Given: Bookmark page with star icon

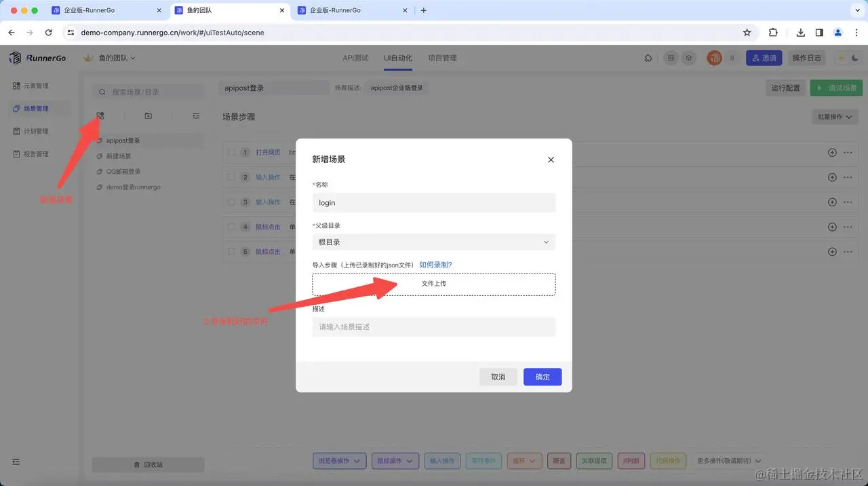Looking at the screenshot, I should (747, 32).
